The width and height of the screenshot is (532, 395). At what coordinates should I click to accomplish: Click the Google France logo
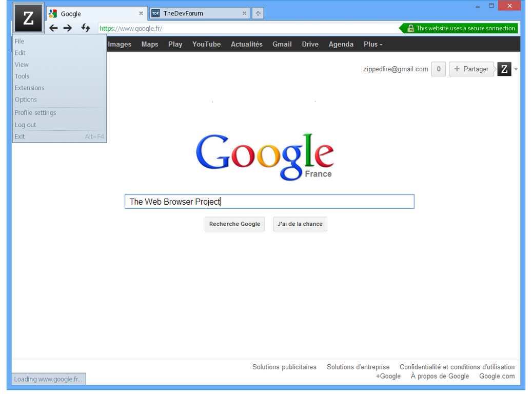pos(265,157)
